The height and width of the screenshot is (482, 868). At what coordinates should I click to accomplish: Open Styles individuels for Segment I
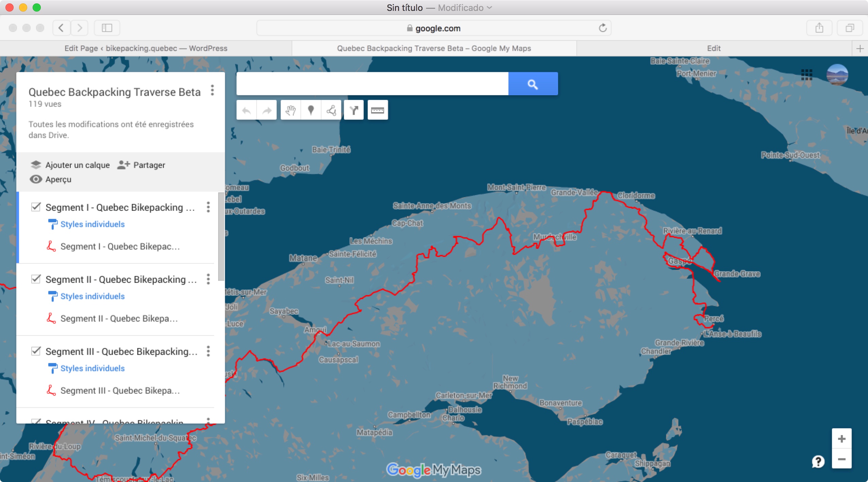click(92, 224)
